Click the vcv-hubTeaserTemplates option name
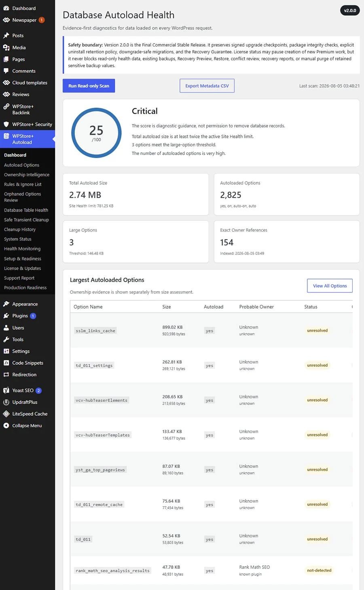The width and height of the screenshot is (364, 590). [x=103, y=435]
